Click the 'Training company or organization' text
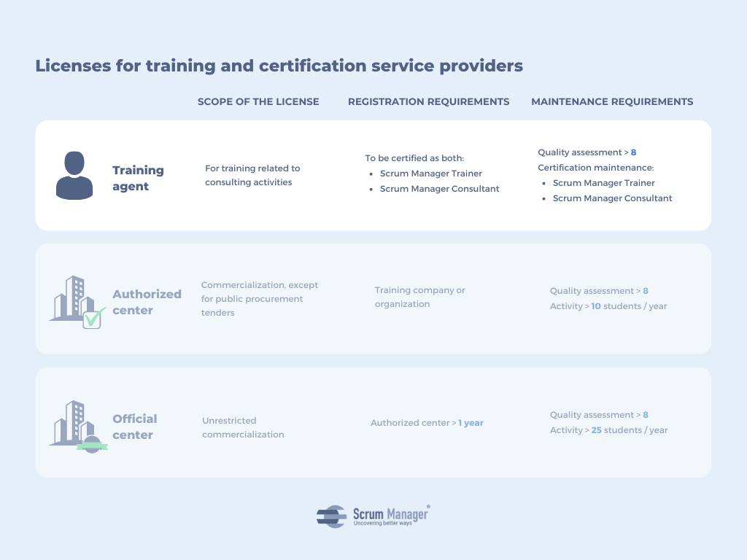Viewport: 747px width, 560px height. point(419,297)
